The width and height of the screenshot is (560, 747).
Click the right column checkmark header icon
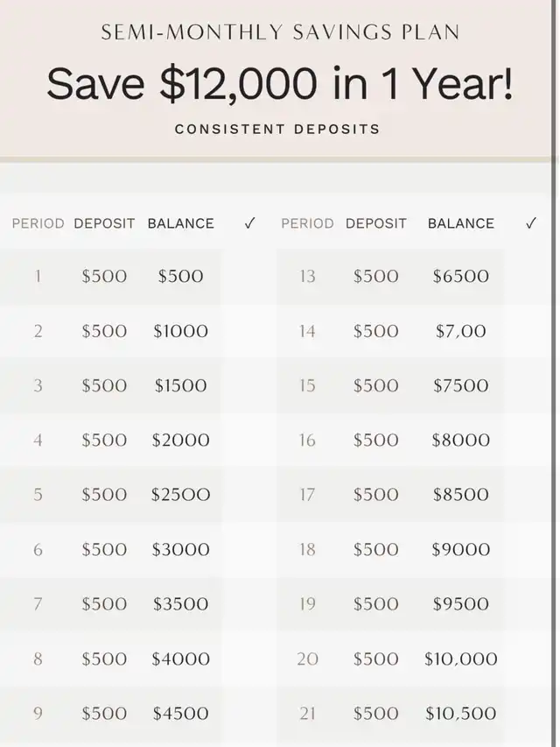531,223
